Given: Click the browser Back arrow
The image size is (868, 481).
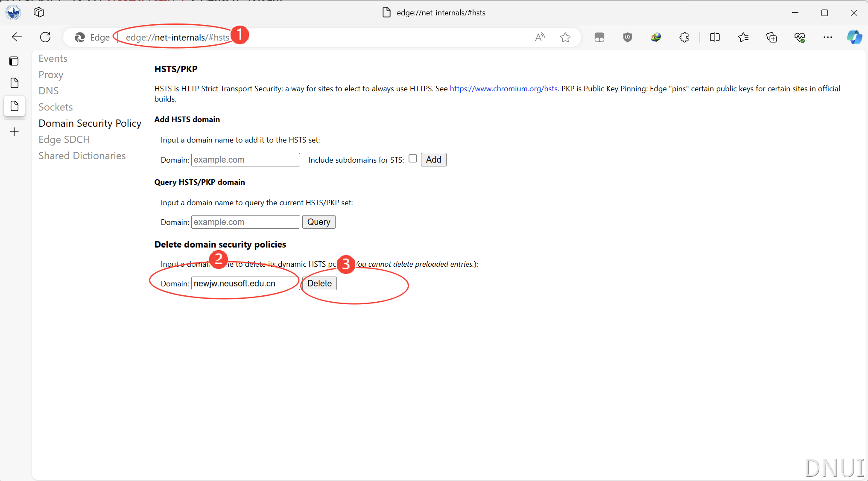Looking at the screenshot, I should [17, 37].
